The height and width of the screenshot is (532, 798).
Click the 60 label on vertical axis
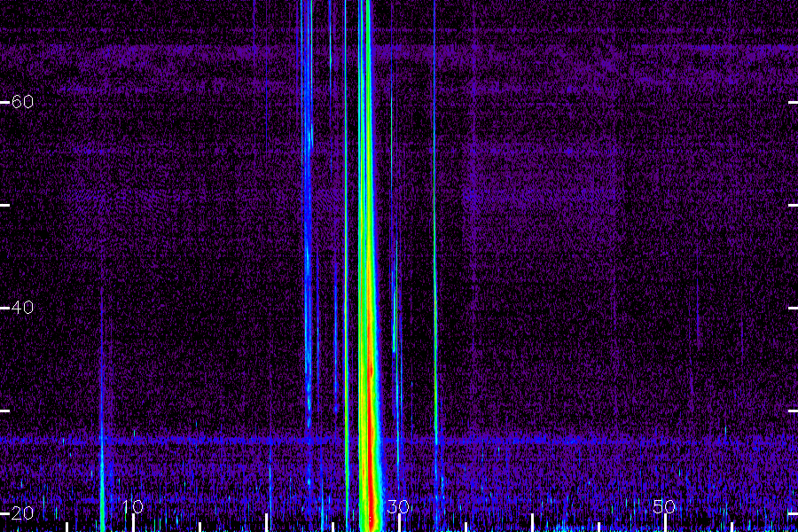(x=22, y=102)
